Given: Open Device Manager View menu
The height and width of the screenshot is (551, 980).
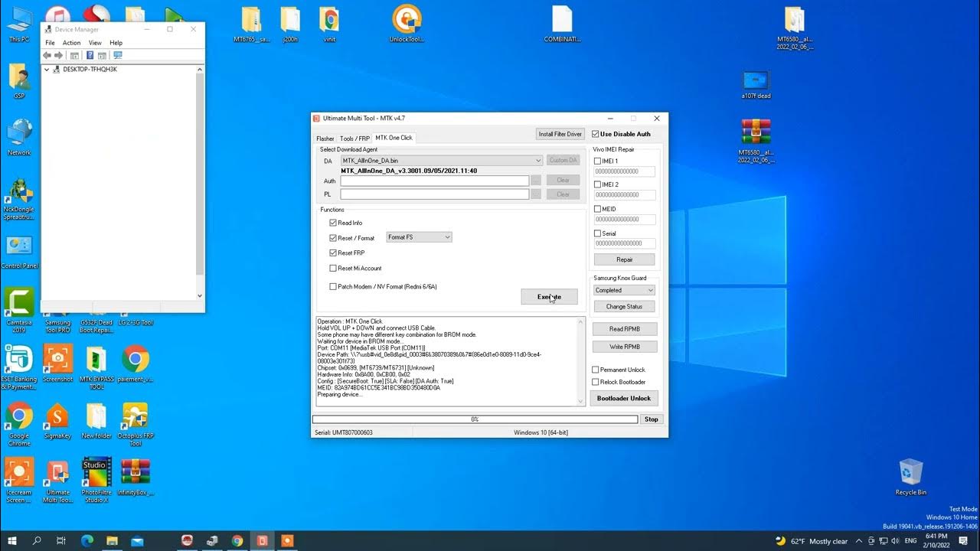Looking at the screenshot, I should [x=95, y=43].
